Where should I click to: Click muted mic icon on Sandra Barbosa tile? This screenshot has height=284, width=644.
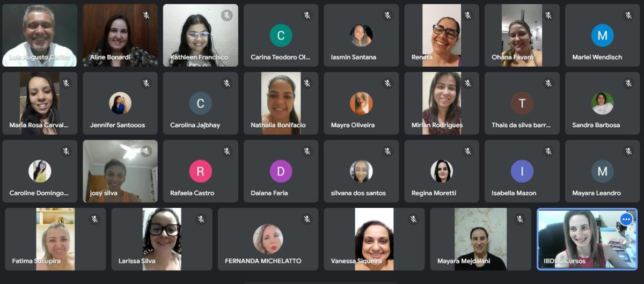(x=628, y=83)
